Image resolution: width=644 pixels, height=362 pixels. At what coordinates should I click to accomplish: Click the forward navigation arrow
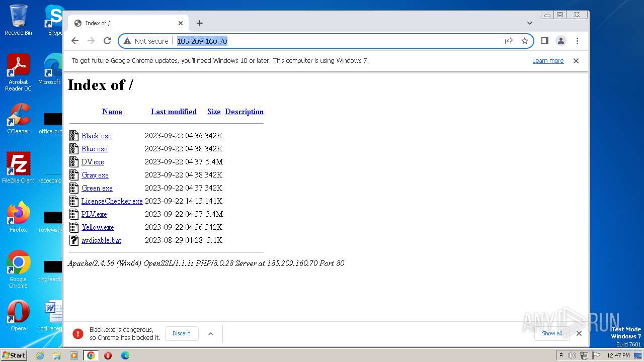(91, 41)
